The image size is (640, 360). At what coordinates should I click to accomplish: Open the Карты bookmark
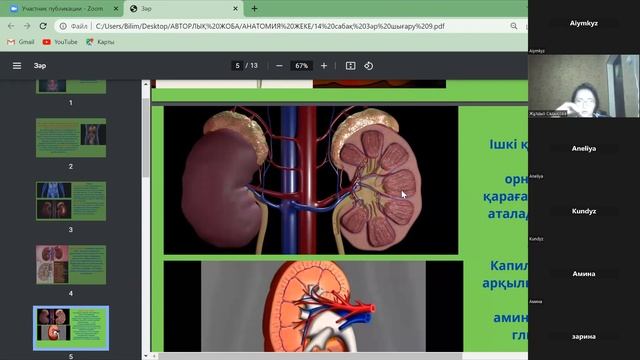pos(100,42)
